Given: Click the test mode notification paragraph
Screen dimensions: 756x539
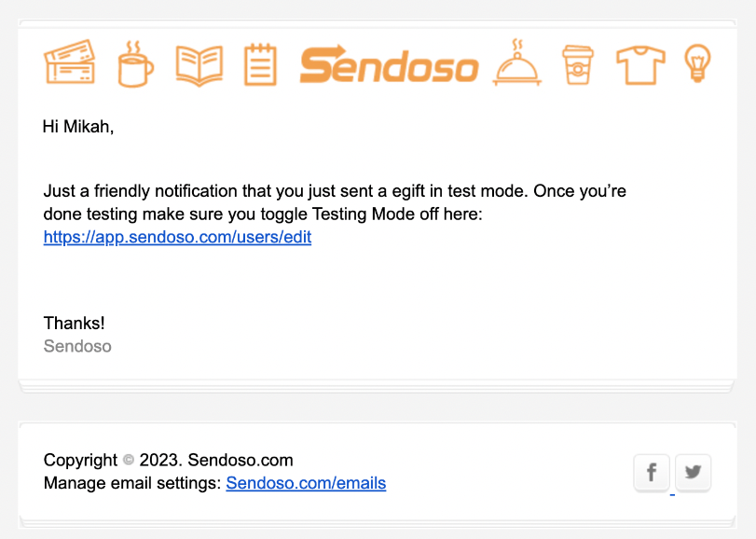Looking at the screenshot, I should [335, 202].
